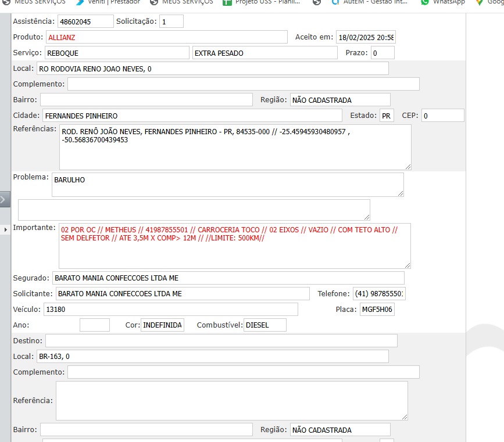The height and width of the screenshot is (442, 504).
Task: Click the destination Referência resize handle
Action: point(405,417)
